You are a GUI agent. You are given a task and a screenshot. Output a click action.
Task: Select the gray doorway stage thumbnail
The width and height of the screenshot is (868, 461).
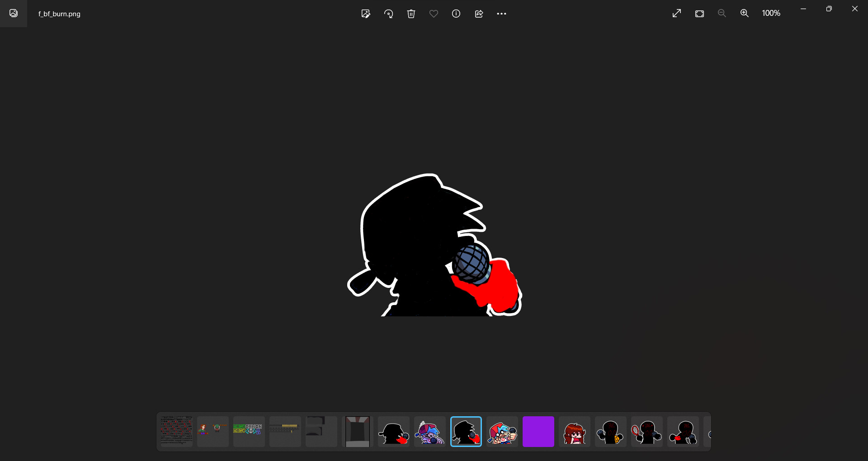coord(357,432)
